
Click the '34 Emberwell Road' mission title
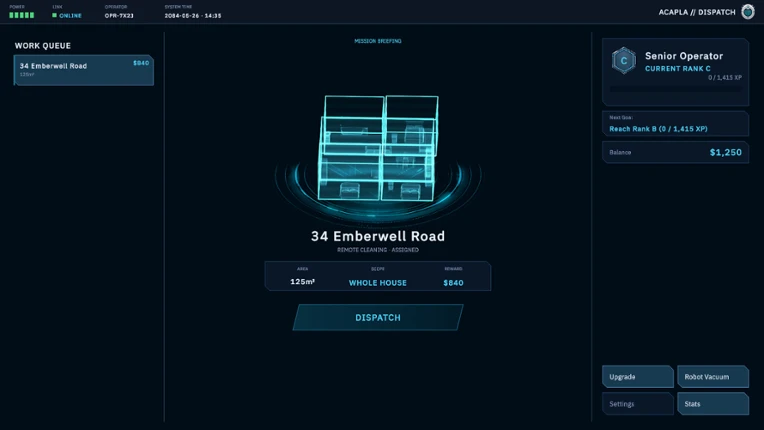[378, 236]
